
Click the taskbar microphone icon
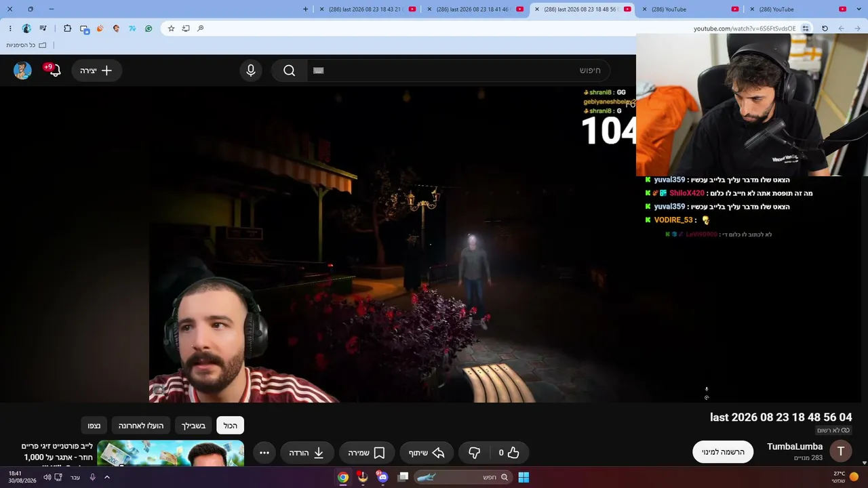click(x=92, y=477)
